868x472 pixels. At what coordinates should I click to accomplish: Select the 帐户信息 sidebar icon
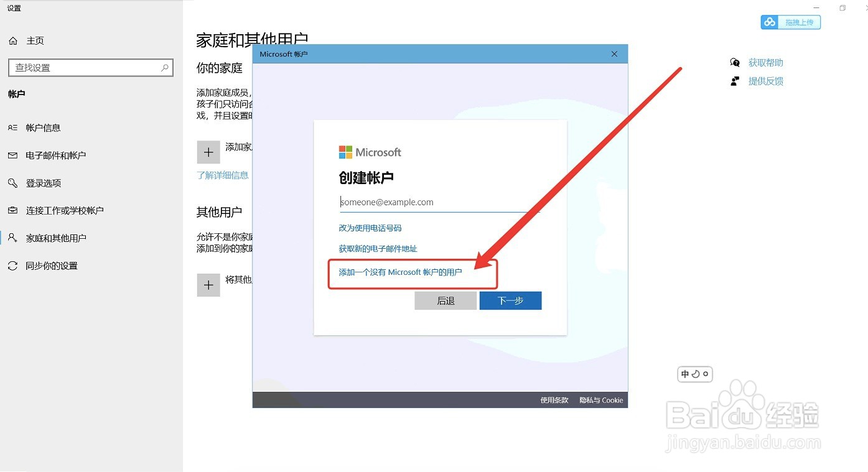point(13,127)
